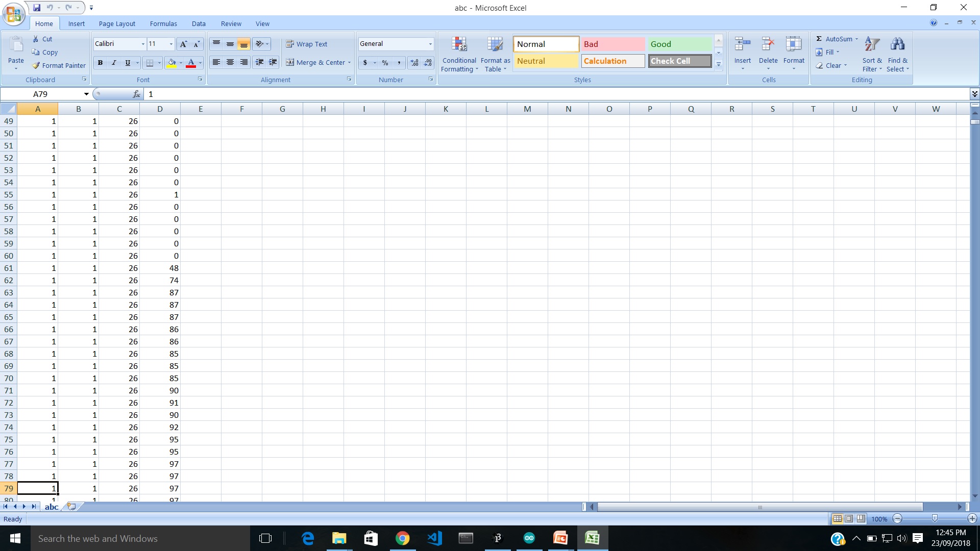This screenshot has height=551, width=980.
Task: Click the Save icon in Quick Access
Action: [37, 8]
